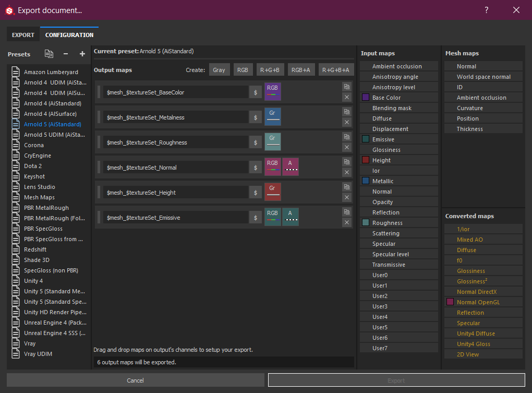Delete the Roughness output map
The height and width of the screenshot is (393, 532).
[x=347, y=147]
